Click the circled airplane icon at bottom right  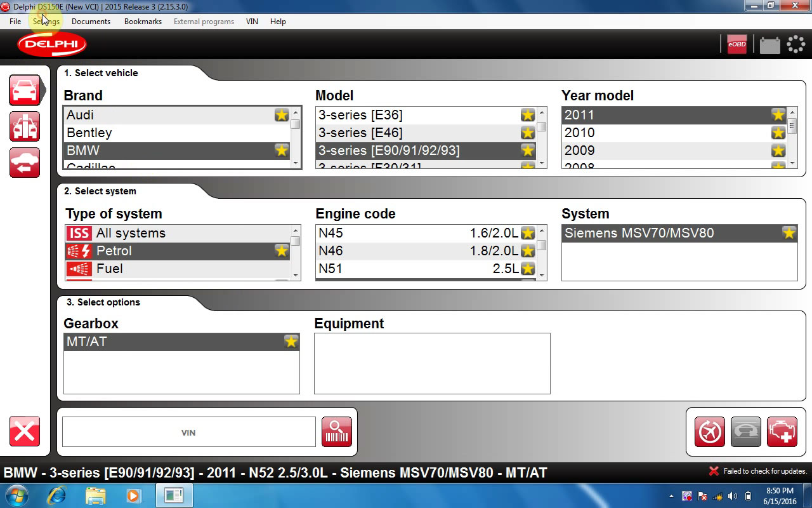[x=710, y=432]
